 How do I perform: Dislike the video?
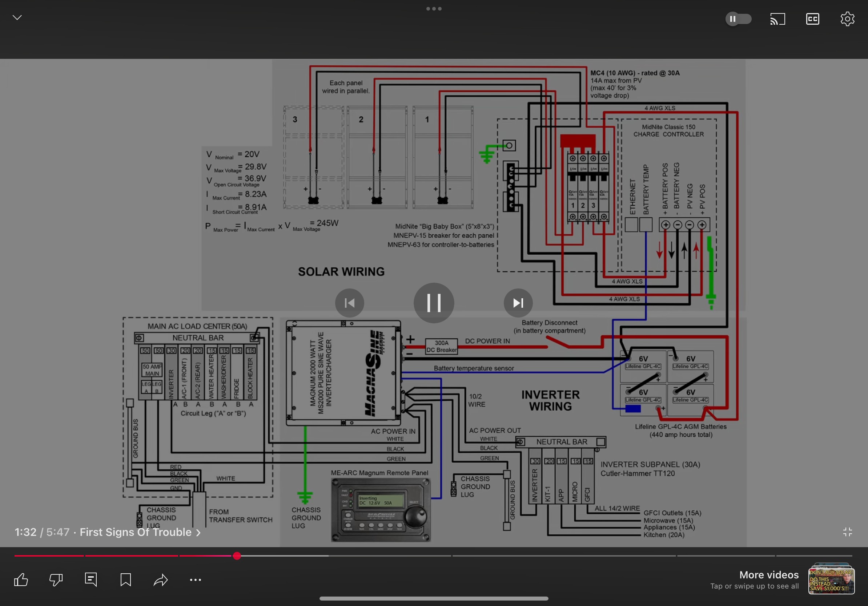[x=56, y=579]
